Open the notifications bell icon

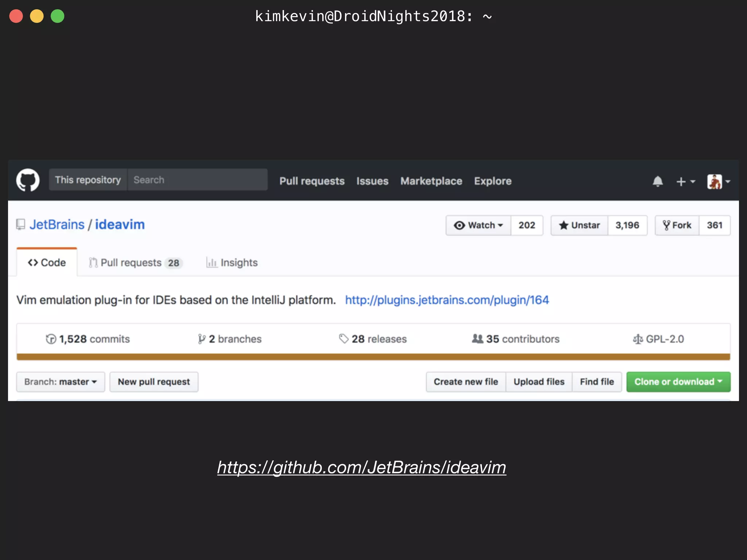click(658, 181)
